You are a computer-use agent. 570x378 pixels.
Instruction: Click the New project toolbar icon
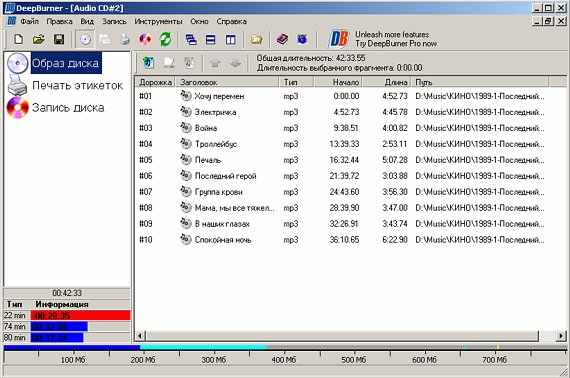19,39
